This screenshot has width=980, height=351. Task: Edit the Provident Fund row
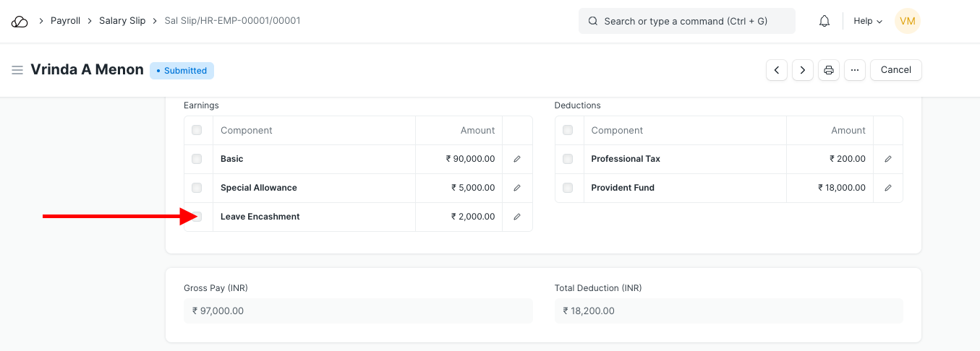[x=888, y=188]
